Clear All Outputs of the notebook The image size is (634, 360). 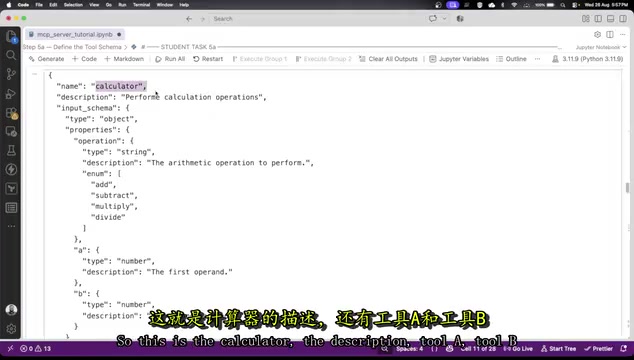(388, 59)
